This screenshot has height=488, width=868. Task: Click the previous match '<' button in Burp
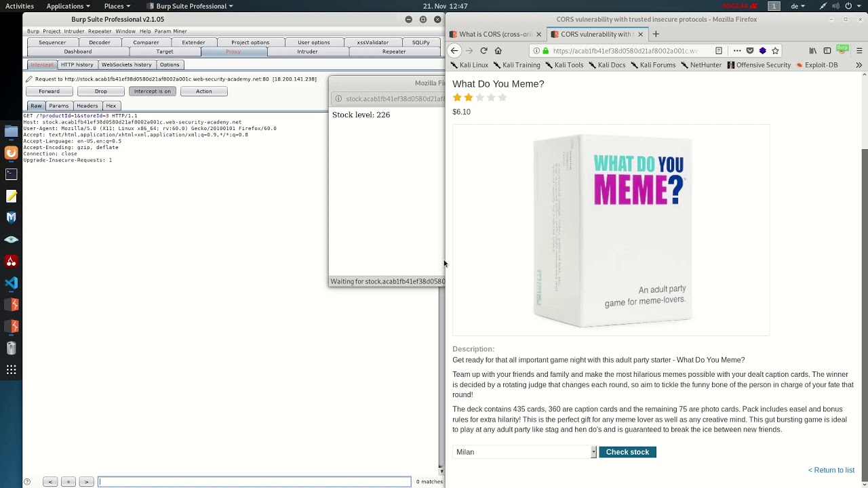(x=50, y=482)
